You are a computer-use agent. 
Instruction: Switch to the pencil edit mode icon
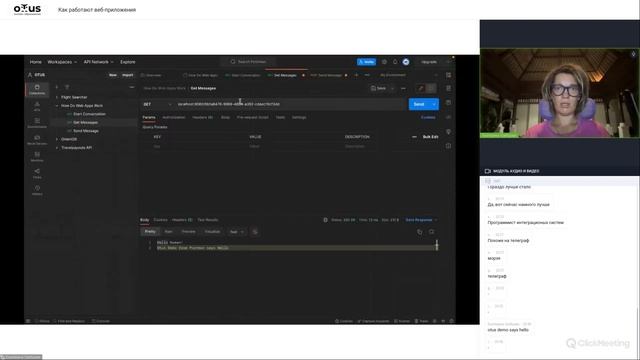point(421,88)
